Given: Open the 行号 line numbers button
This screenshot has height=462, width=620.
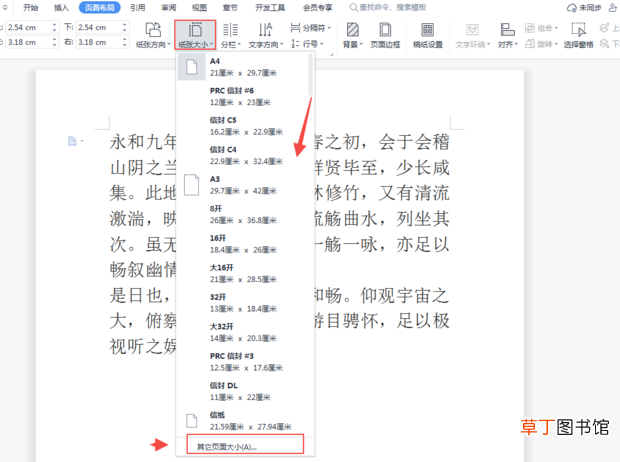Looking at the screenshot, I should click(x=307, y=44).
